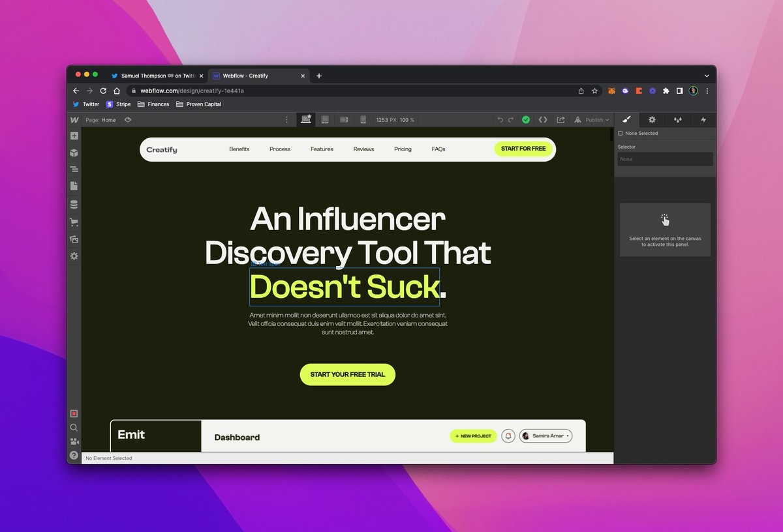Open the Symbols cube panel
783x532 pixels.
(74, 153)
